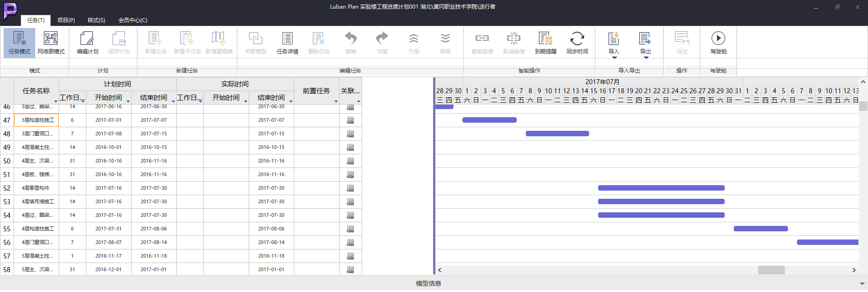
Task: Open filter arrow on 任务名称 column
Action: point(56,101)
